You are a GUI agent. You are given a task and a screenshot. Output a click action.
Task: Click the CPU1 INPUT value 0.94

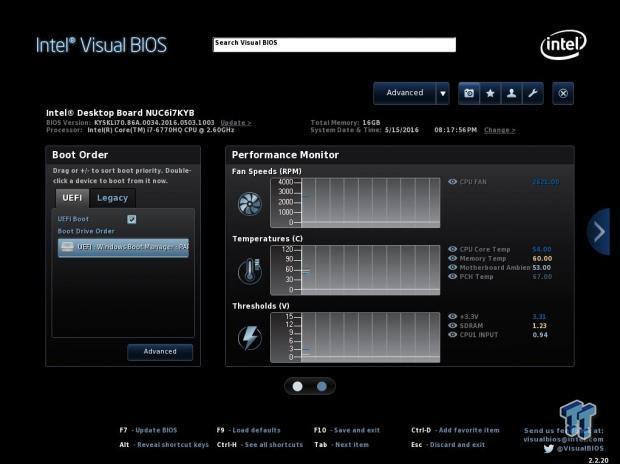(540, 335)
